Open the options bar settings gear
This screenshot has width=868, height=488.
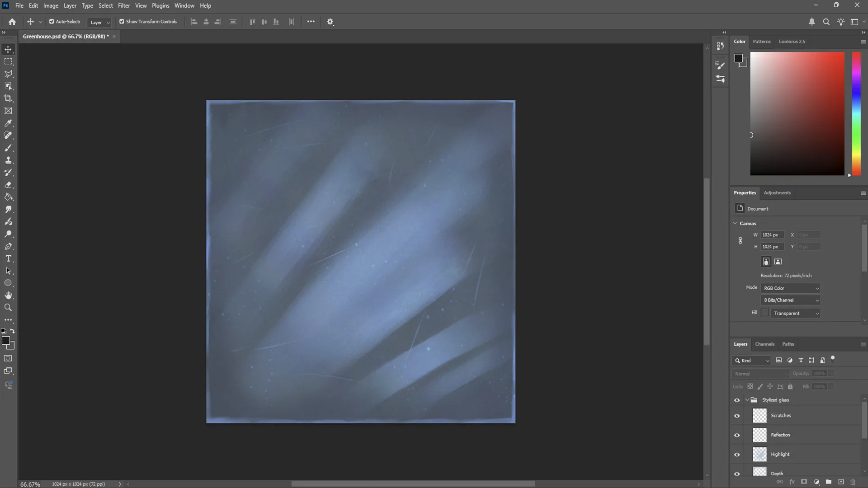[330, 22]
